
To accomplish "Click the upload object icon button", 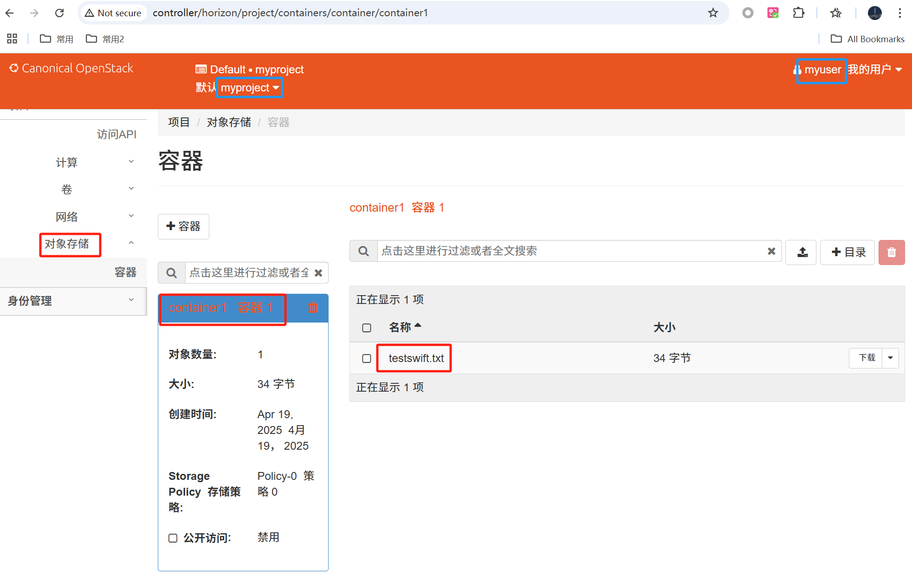I will (x=802, y=252).
